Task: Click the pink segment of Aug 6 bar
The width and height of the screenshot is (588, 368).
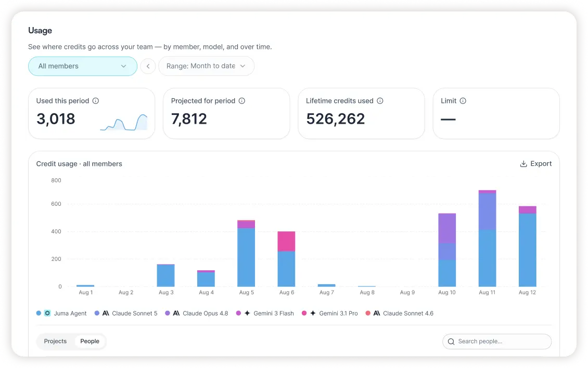Action: pyautogui.click(x=286, y=241)
